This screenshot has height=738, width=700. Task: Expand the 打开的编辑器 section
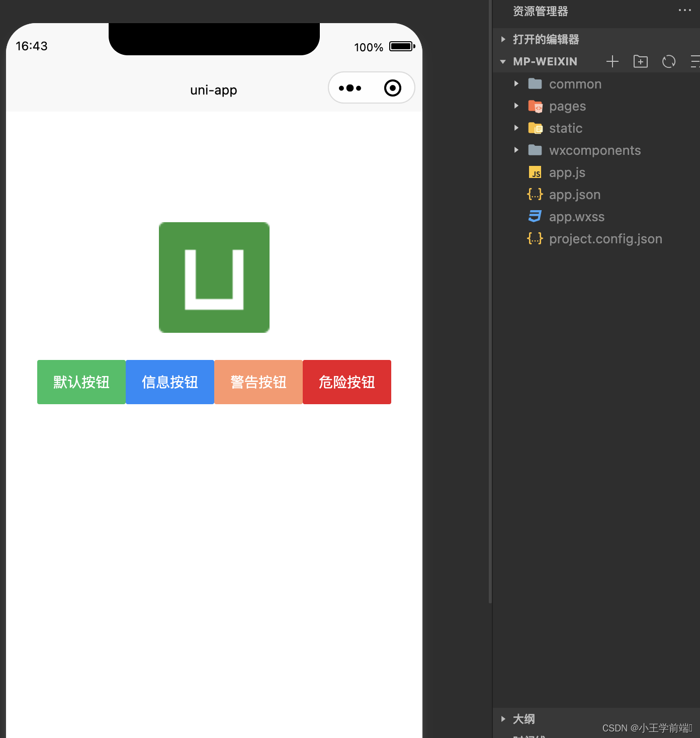click(596, 39)
